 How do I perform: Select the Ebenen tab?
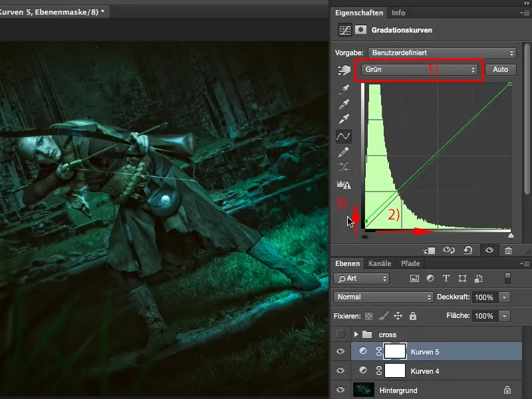pos(347,263)
